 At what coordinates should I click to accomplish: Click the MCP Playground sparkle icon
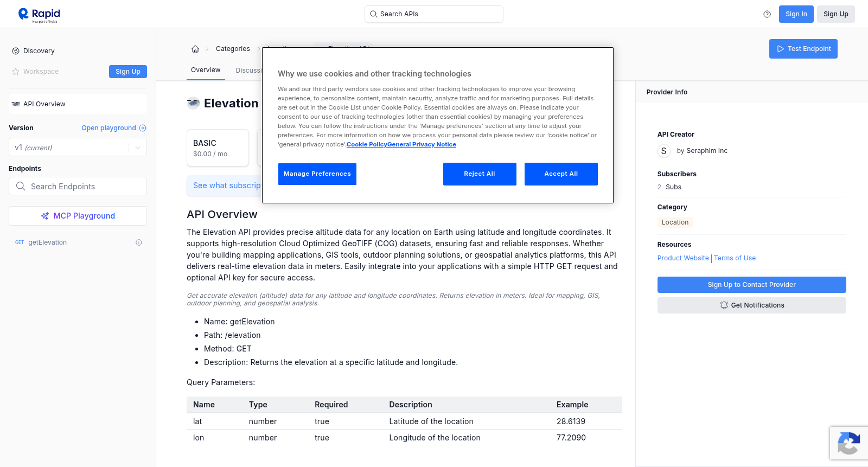point(45,216)
